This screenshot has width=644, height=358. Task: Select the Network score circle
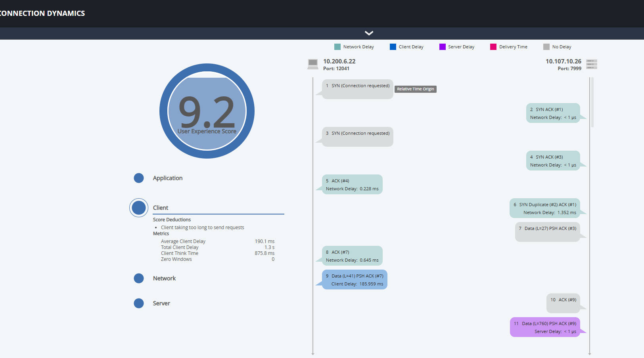coord(139,278)
